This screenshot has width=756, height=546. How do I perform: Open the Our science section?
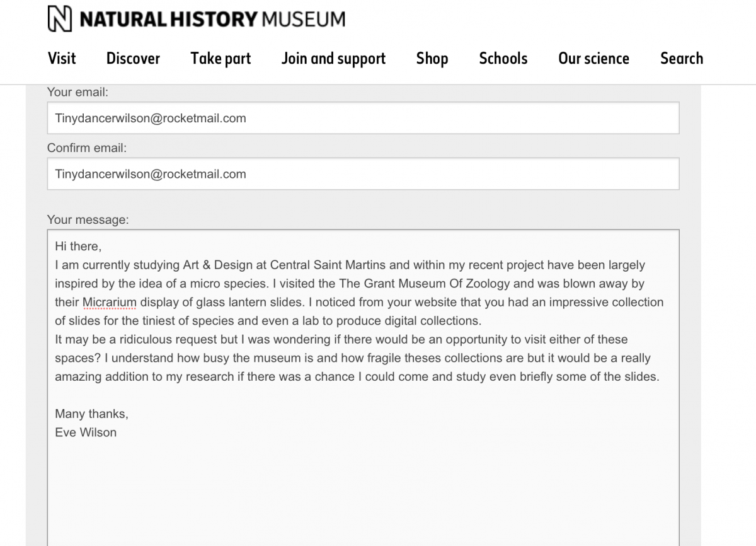coord(593,59)
